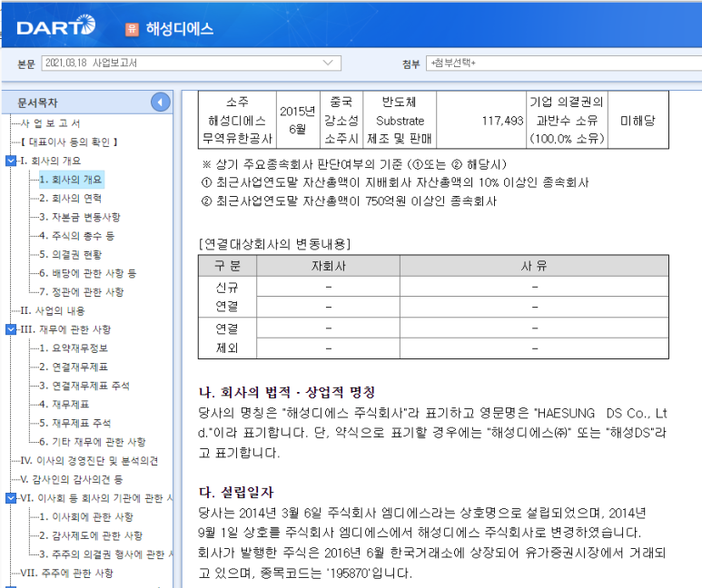This screenshot has height=588, width=702.
Task: Click the 반도체 Substrate 제조 및 판매 cell
Action: (x=400, y=121)
